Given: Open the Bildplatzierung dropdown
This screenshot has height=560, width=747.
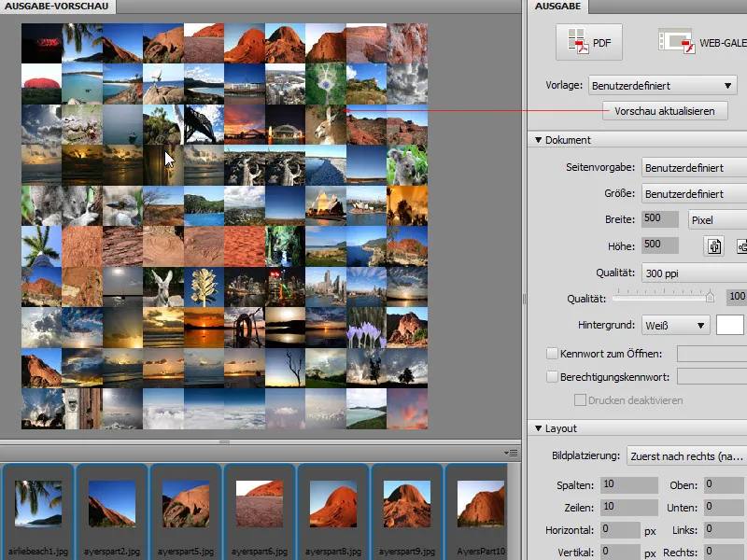Looking at the screenshot, I should pyautogui.click(x=687, y=456).
